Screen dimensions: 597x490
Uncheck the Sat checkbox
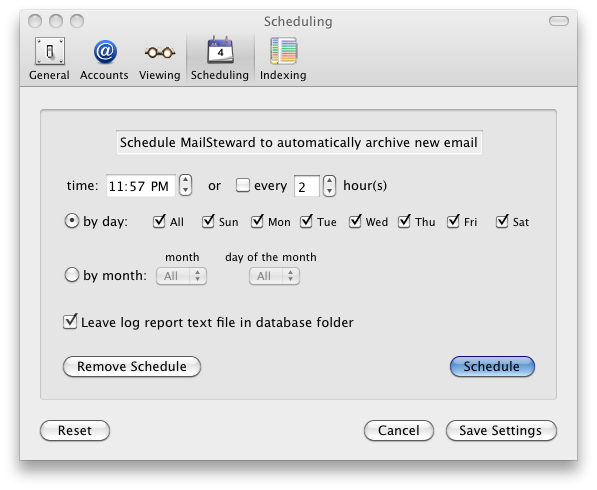pos(502,221)
